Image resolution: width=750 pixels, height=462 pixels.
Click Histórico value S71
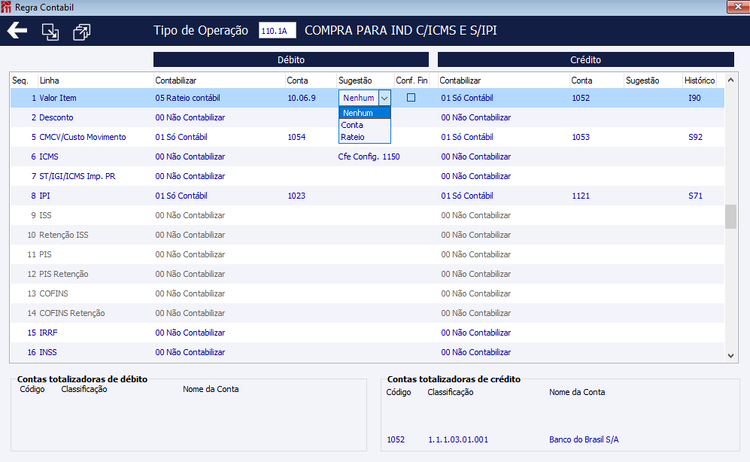(695, 196)
